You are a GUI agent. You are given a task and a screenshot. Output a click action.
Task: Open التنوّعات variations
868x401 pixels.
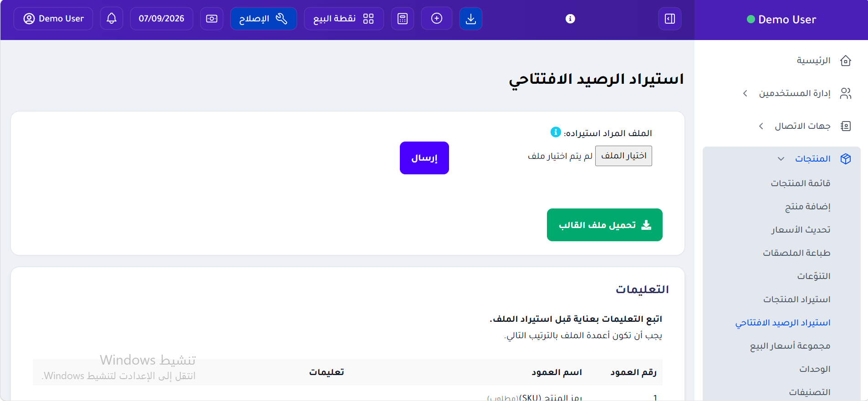coord(814,276)
